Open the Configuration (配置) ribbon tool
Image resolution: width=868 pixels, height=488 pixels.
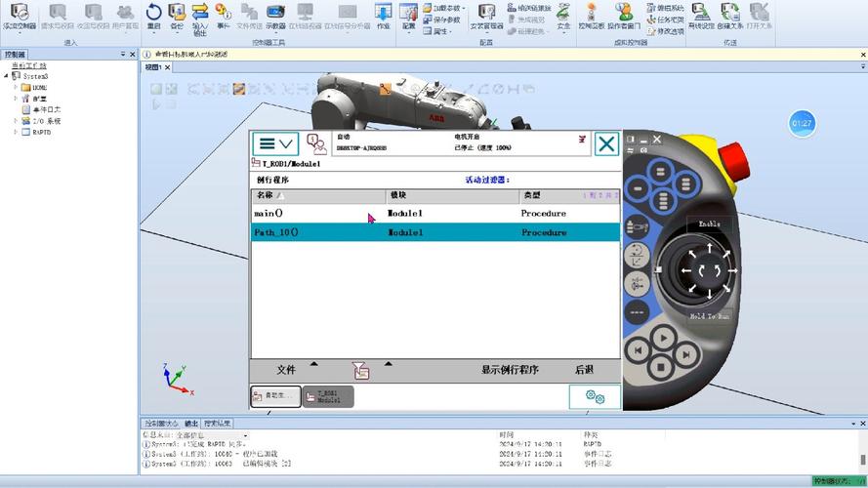(x=408, y=16)
